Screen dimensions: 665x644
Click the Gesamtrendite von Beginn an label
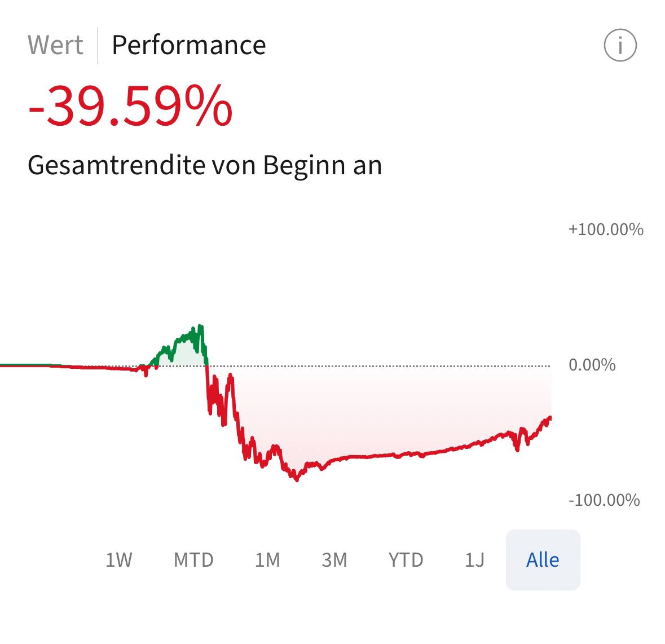coord(205,165)
